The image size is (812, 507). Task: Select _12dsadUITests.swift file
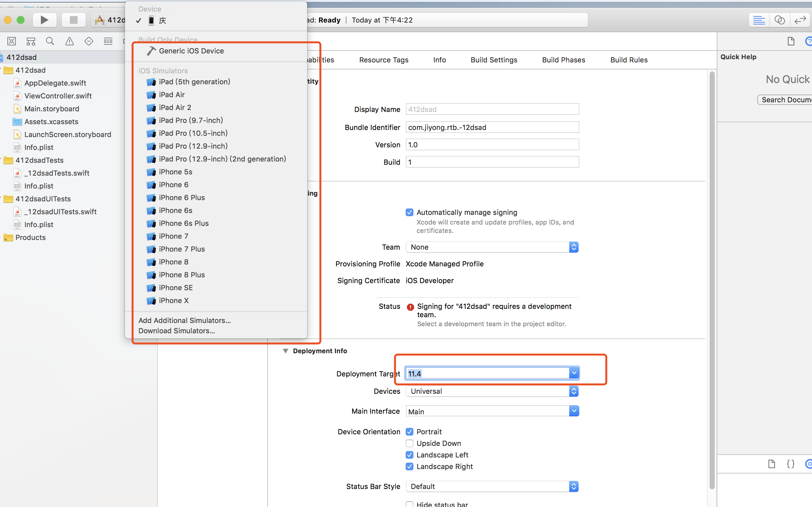tap(61, 212)
